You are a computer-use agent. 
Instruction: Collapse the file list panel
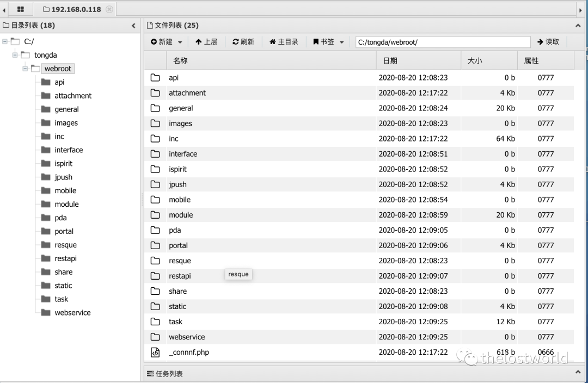tap(578, 26)
